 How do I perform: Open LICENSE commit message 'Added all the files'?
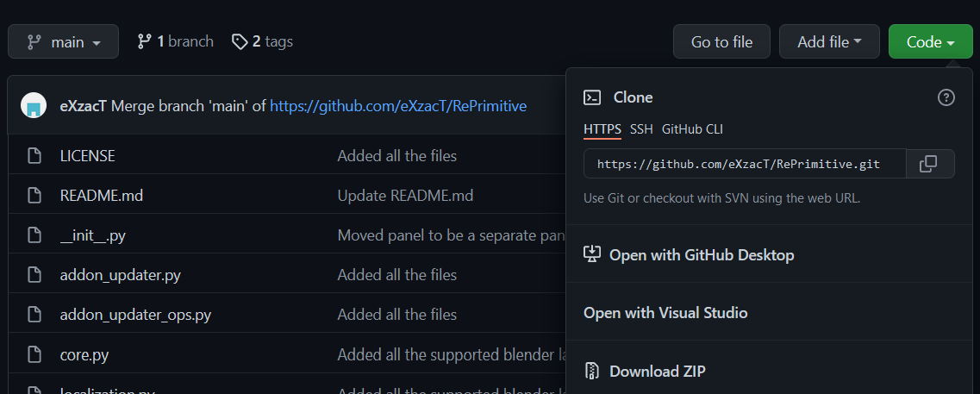click(x=396, y=156)
